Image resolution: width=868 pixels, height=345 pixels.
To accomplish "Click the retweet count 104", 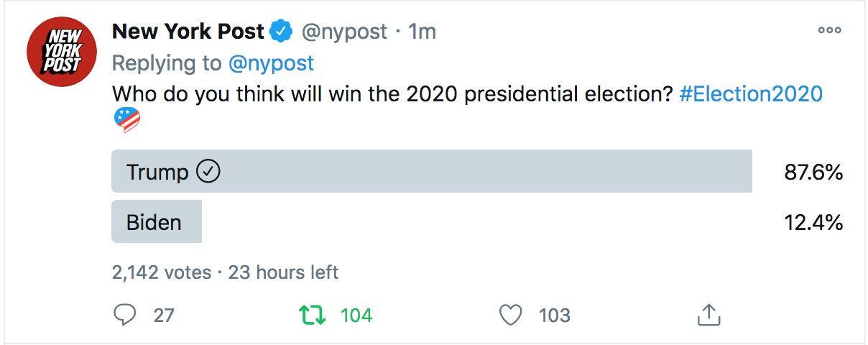I will 356,315.
